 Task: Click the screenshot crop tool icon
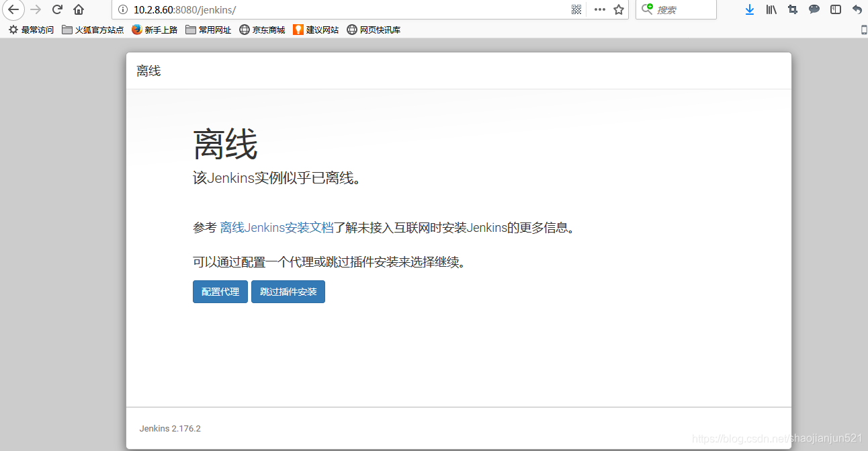point(793,9)
